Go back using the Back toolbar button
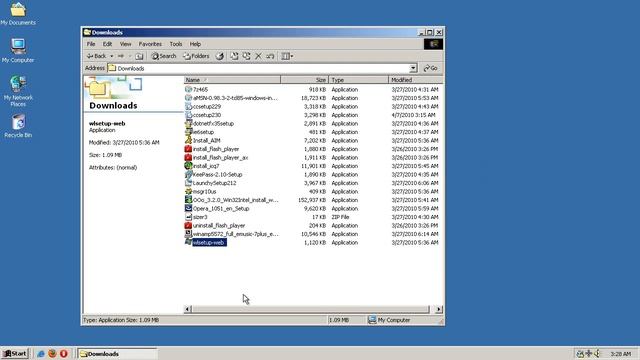 [x=96, y=56]
